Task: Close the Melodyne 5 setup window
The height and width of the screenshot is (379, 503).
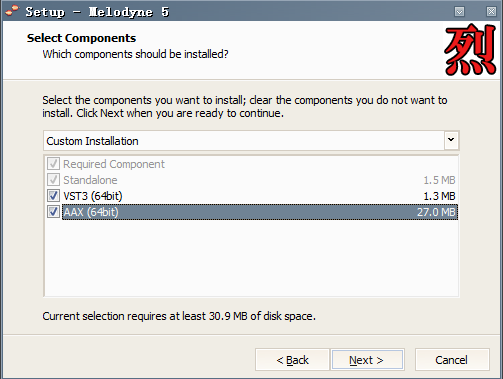Action: point(491,12)
